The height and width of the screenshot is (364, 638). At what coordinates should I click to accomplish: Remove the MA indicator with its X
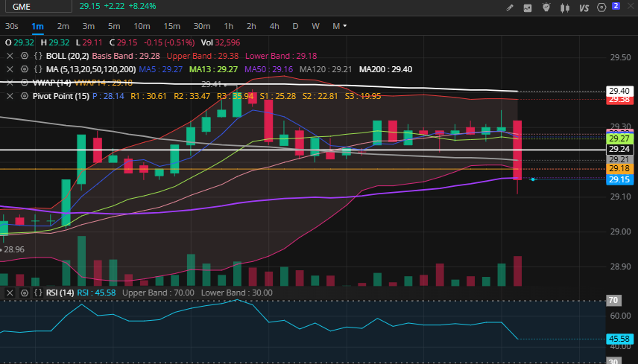(x=10, y=69)
